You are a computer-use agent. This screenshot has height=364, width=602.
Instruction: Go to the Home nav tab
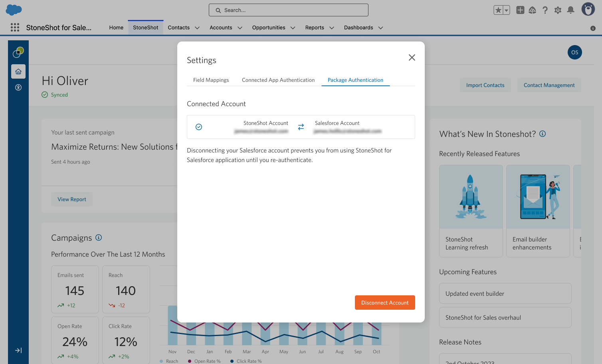point(116,28)
